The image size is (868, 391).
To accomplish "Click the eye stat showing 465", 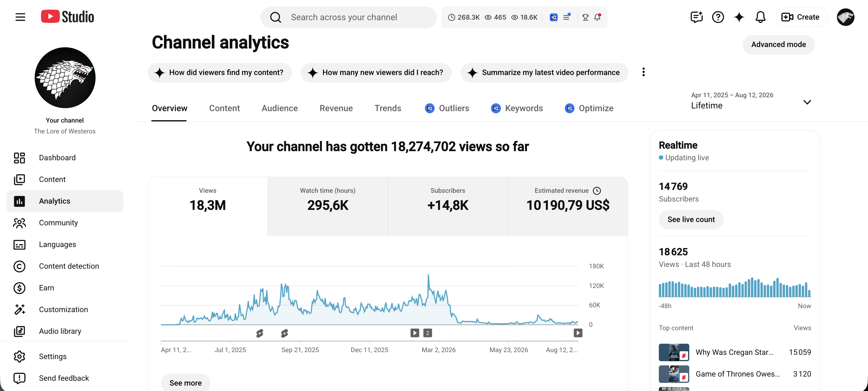I will click(495, 17).
